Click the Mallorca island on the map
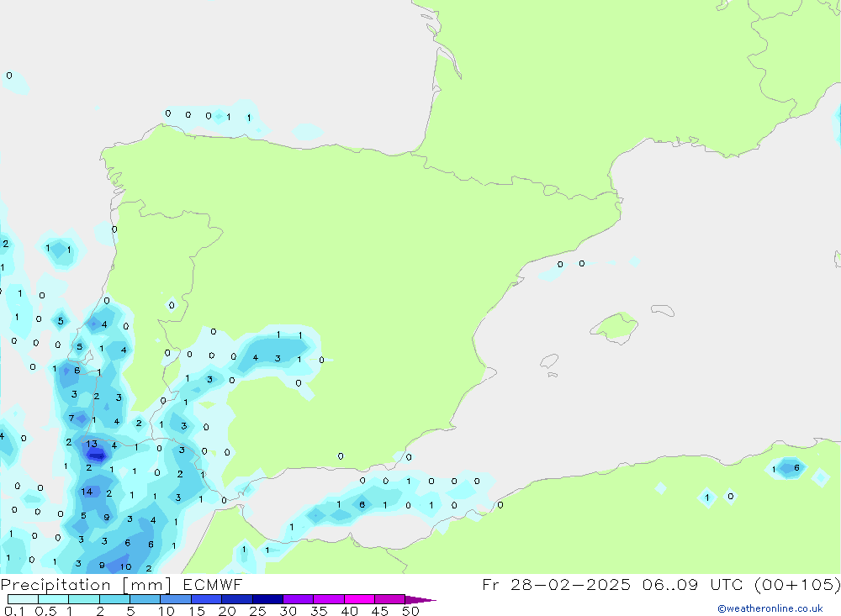This screenshot has height=616, width=841. [x=615, y=327]
